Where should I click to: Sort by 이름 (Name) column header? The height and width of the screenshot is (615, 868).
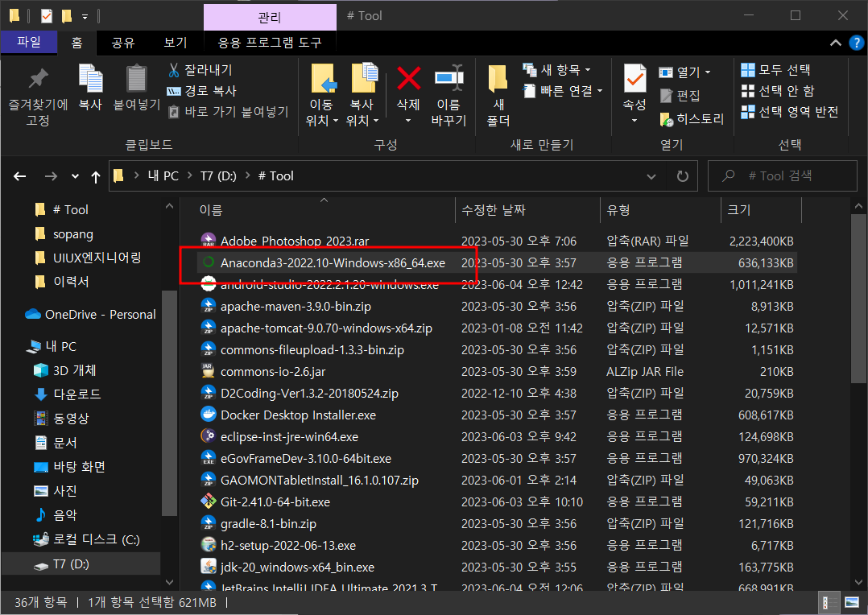[325, 210]
